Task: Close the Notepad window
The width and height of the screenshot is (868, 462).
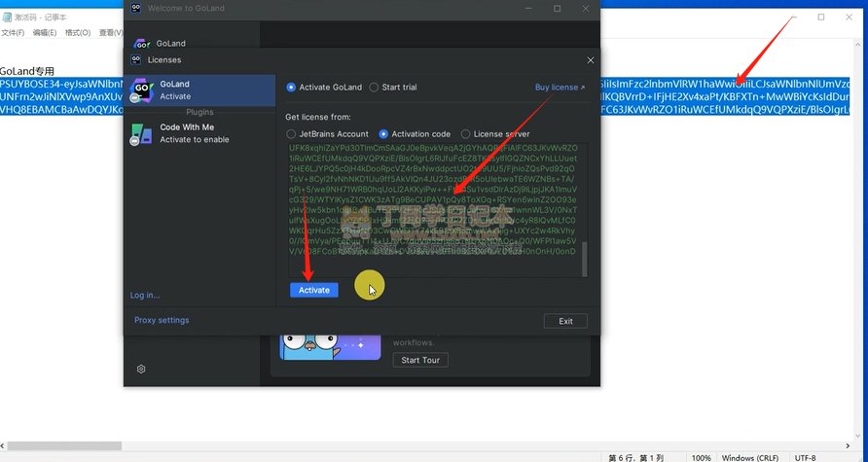Action: click(849, 18)
